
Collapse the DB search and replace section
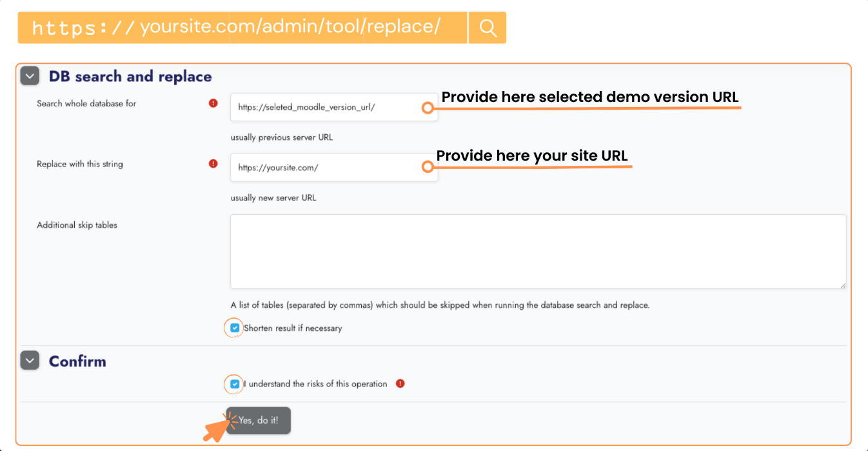30,76
